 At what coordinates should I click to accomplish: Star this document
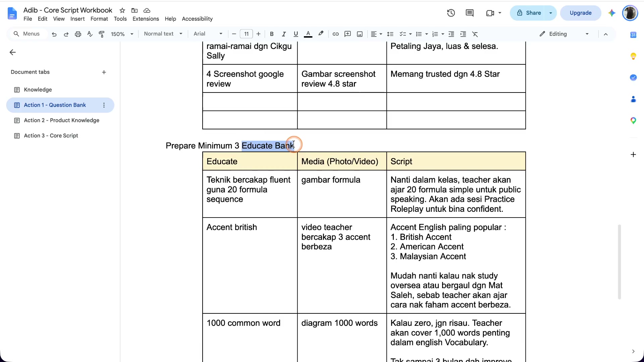[122, 10]
